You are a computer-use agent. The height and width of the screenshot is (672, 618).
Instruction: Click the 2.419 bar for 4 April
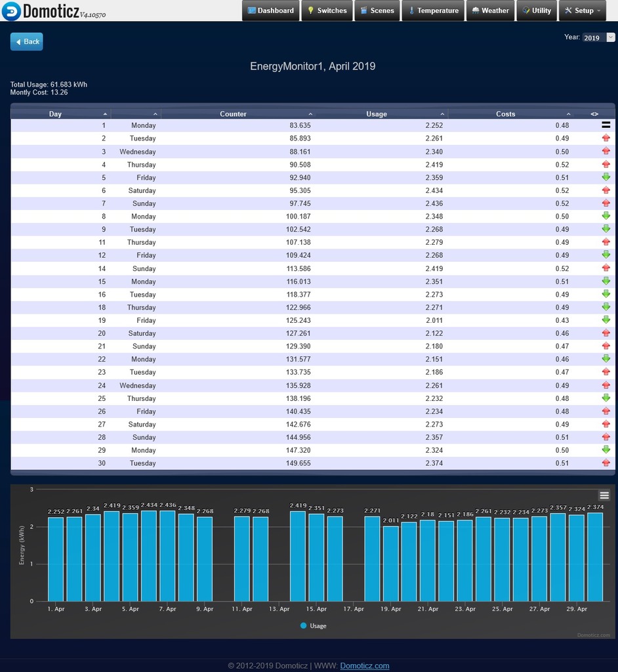pyautogui.click(x=112, y=556)
